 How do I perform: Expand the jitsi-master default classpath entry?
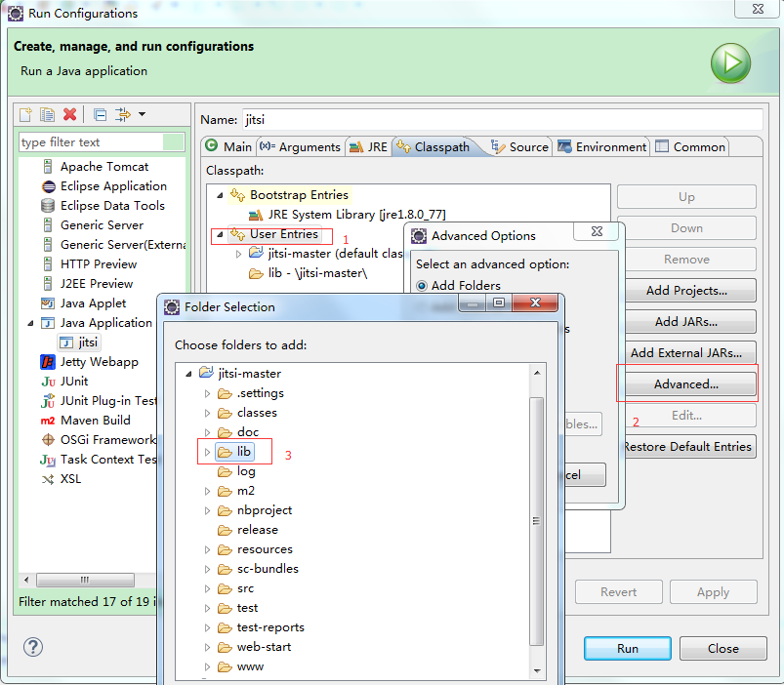pos(238,254)
